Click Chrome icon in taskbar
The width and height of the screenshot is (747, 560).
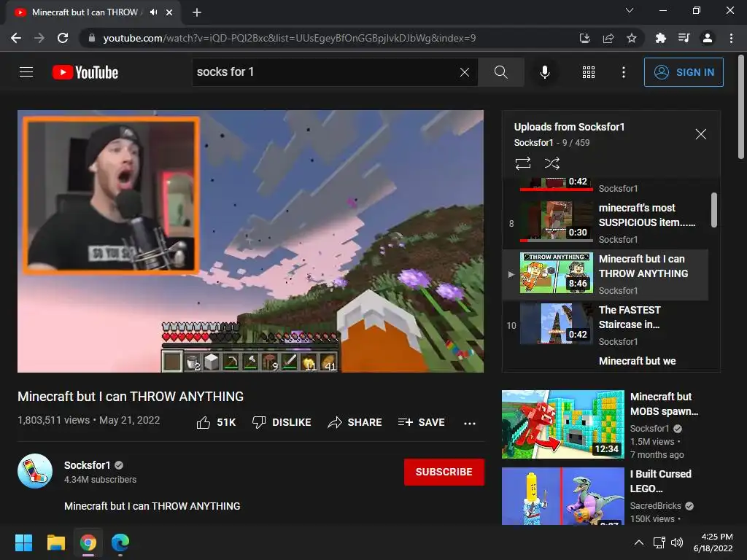[x=88, y=542]
